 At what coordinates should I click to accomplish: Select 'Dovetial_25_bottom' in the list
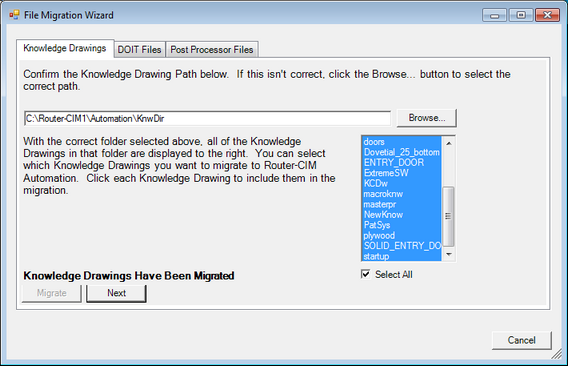402,152
